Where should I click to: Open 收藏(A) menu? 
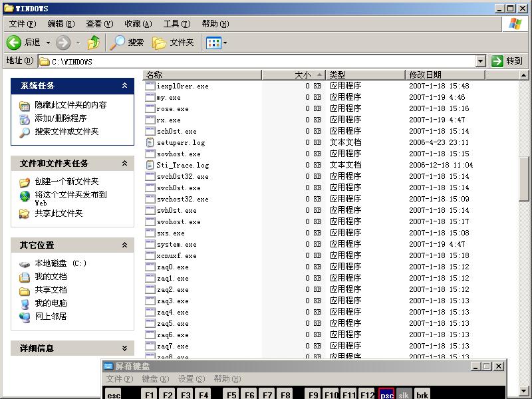(x=138, y=24)
